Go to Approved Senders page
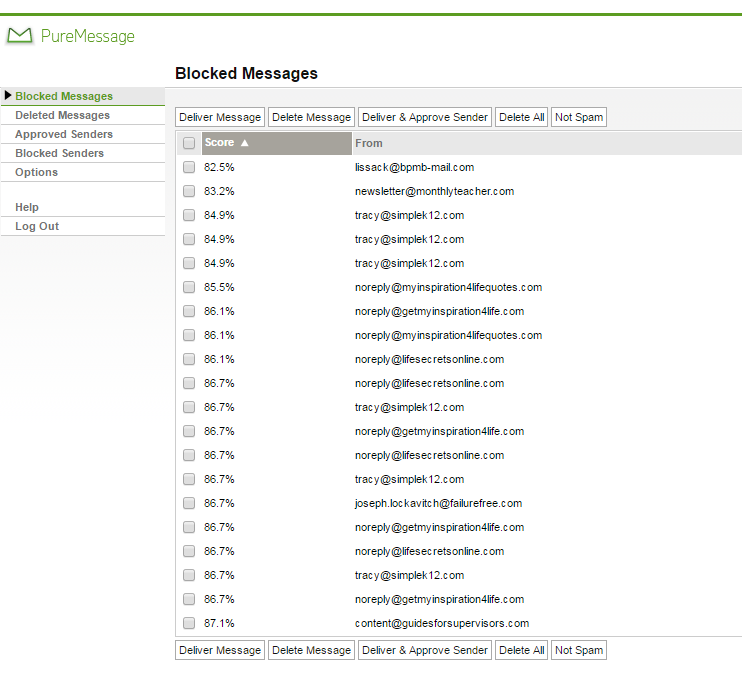 click(x=64, y=134)
